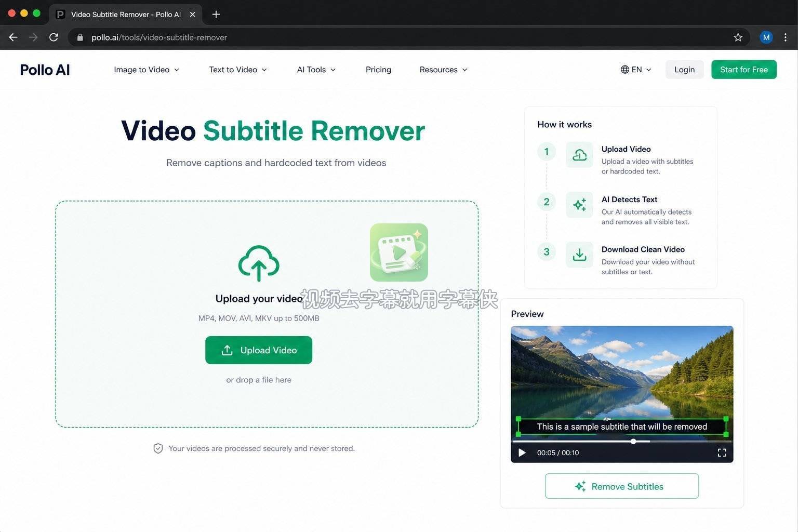Click the Start for Free button

[x=743, y=70]
